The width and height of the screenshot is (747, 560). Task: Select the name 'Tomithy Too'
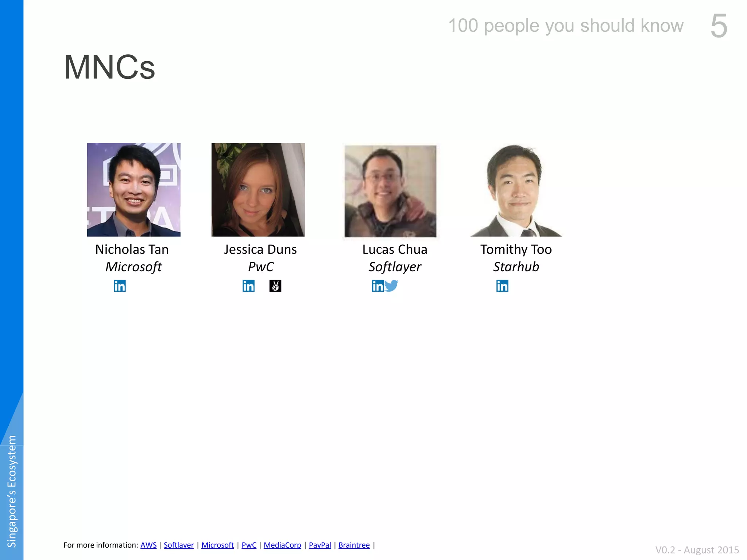(x=516, y=250)
